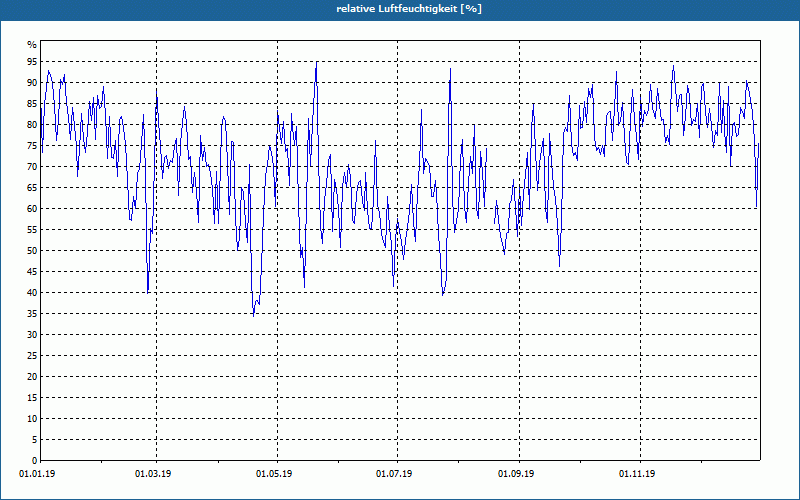Click the 95 value label on the y-axis

pos(31,62)
